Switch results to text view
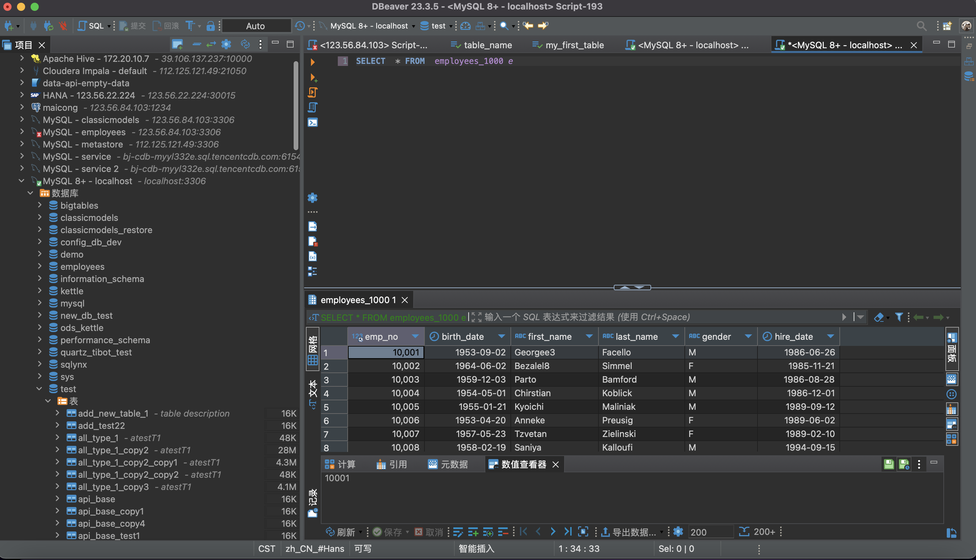 pyautogui.click(x=312, y=394)
